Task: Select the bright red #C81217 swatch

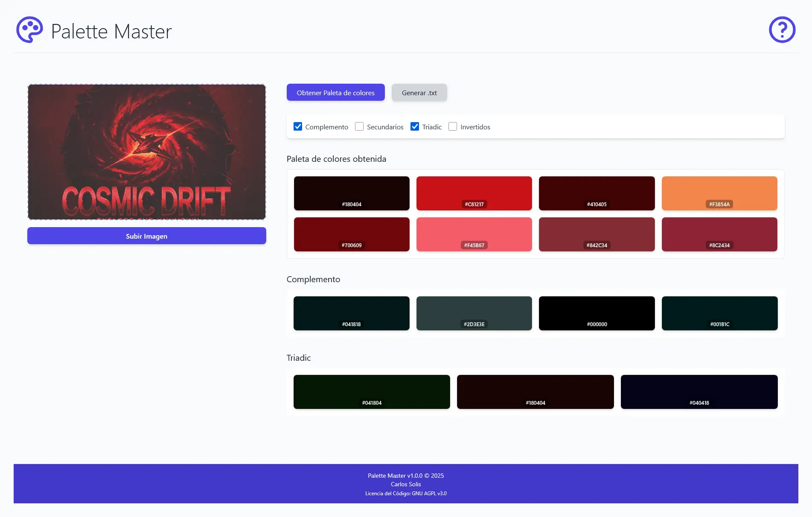Action: tap(474, 193)
